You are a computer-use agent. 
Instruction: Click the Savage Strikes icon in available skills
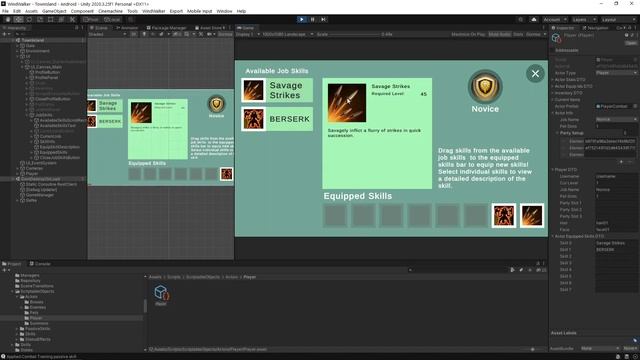coord(253,90)
